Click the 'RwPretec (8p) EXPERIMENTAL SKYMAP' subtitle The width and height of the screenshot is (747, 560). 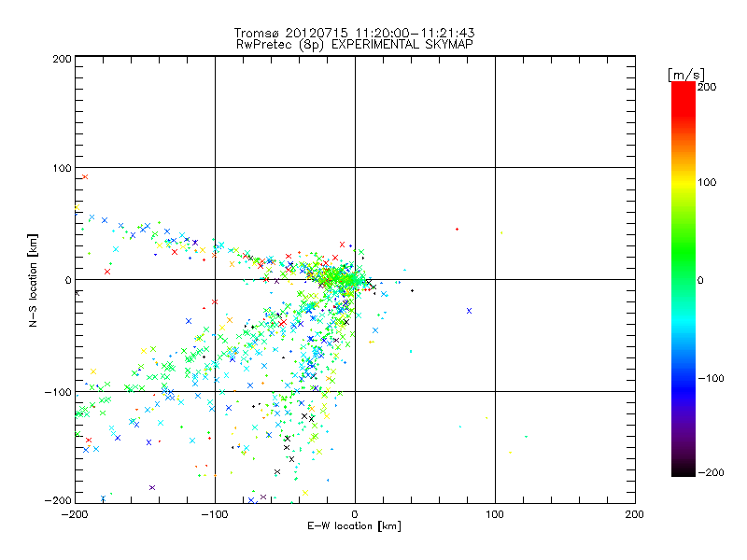(355, 45)
